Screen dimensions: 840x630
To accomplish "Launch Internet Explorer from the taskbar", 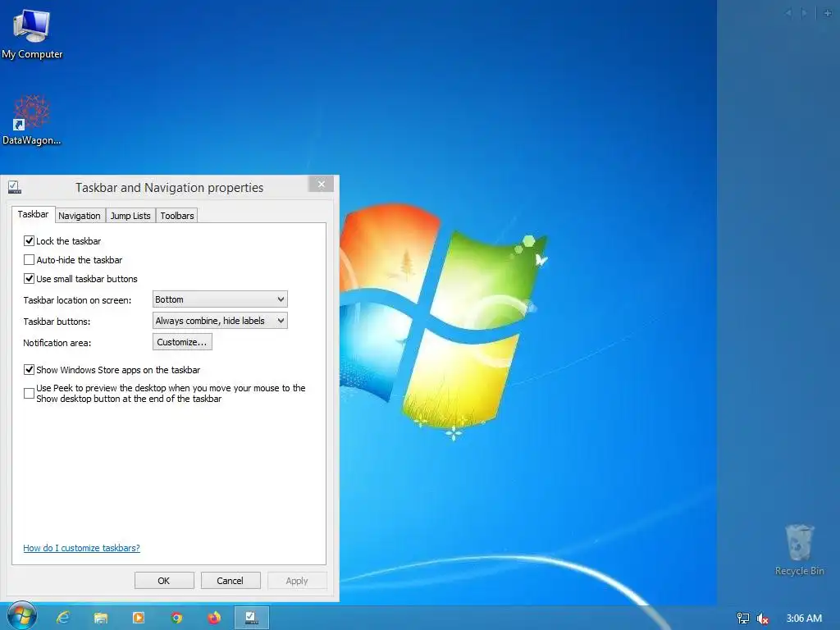I will [63, 619].
